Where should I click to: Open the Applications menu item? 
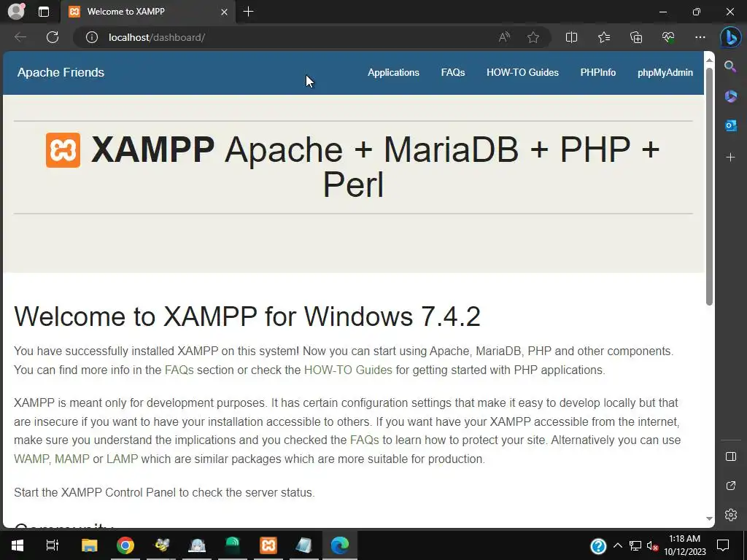click(393, 72)
